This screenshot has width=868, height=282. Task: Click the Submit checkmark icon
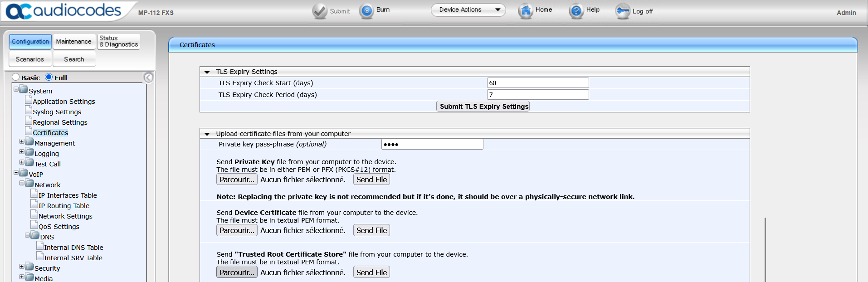[x=320, y=11]
